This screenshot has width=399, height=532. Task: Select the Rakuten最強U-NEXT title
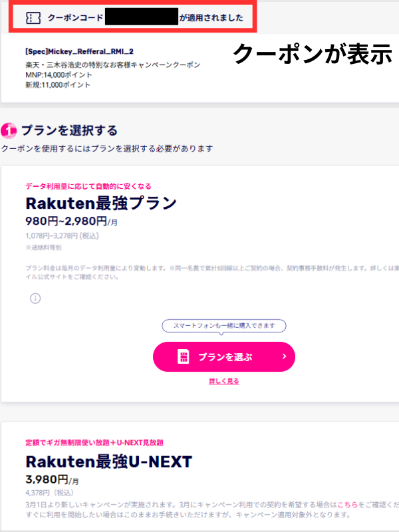[109, 461]
